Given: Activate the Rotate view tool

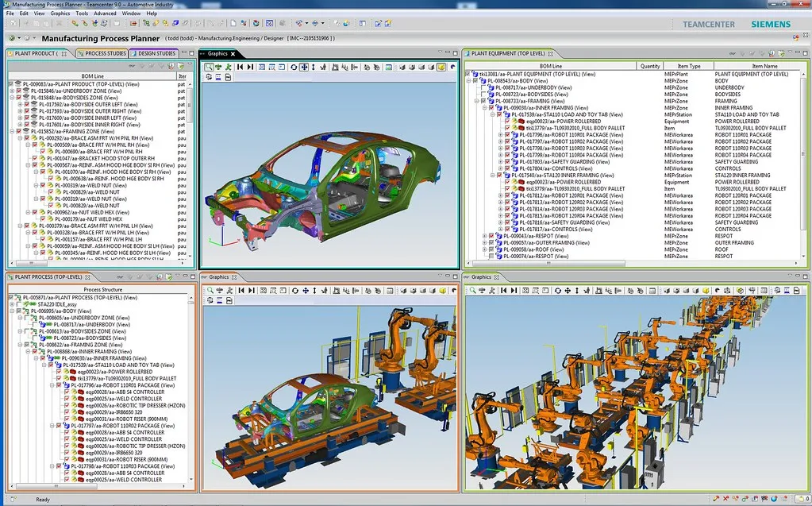Looking at the screenshot, I should [294, 67].
